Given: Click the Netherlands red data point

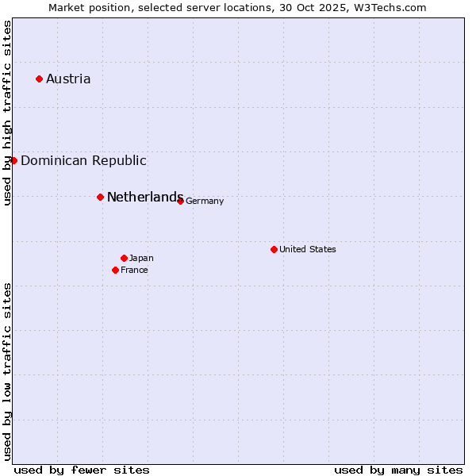Looking at the screenshot, I should pyautogui.click(x=100, y=197).
